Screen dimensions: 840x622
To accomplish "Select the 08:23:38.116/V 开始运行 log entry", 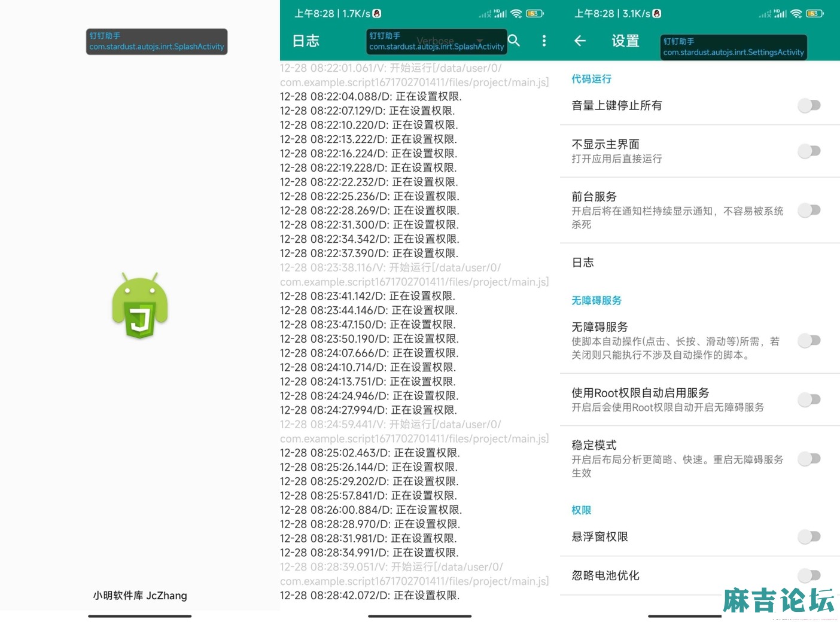I will click(415, 275).
